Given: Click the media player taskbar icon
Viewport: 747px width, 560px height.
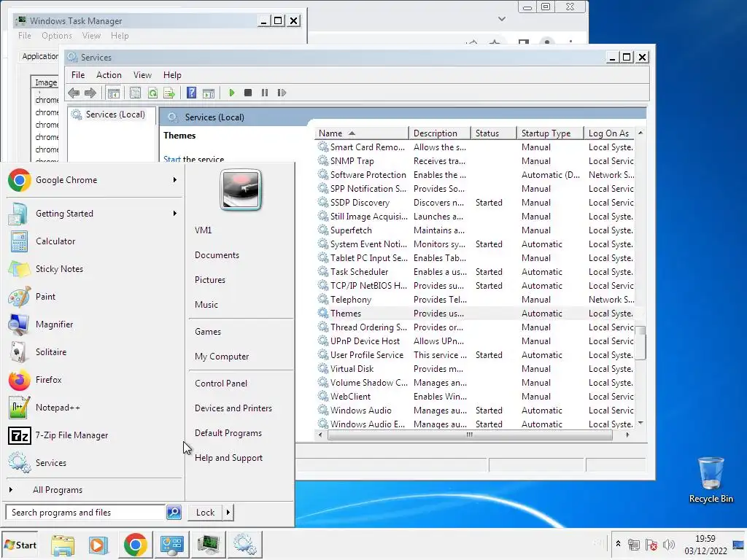Looking at the screenshot, I should 98,545.
